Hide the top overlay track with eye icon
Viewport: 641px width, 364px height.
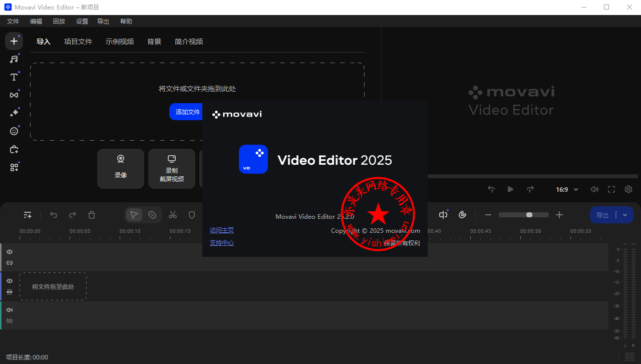pos(10,252)
